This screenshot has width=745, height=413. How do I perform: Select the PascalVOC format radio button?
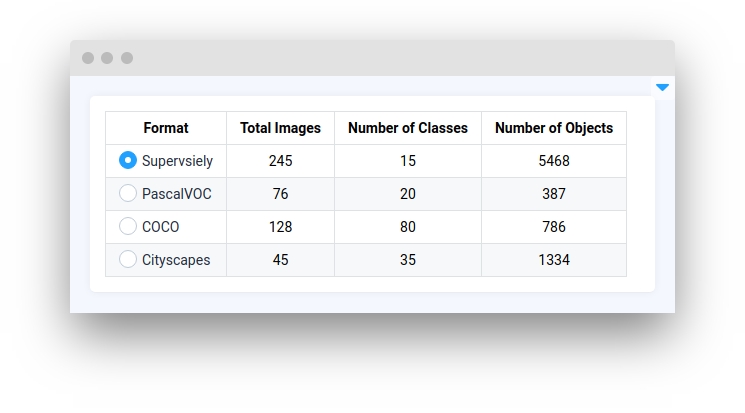click(x=128, y=193)
